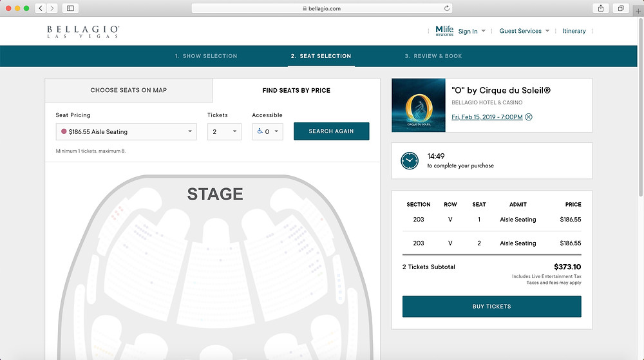
Task: Go to step 1 Show Selection
Action: click(206, 56)
